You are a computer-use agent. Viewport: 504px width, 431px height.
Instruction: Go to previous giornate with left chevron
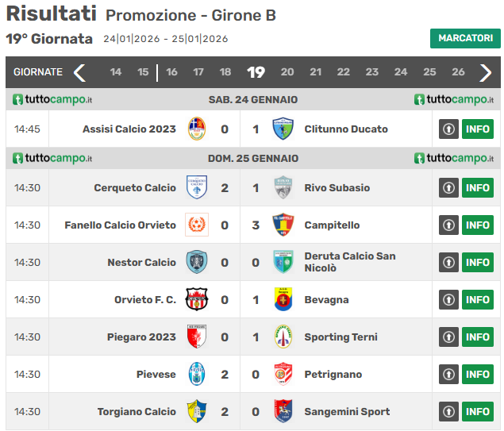point(79,72)
